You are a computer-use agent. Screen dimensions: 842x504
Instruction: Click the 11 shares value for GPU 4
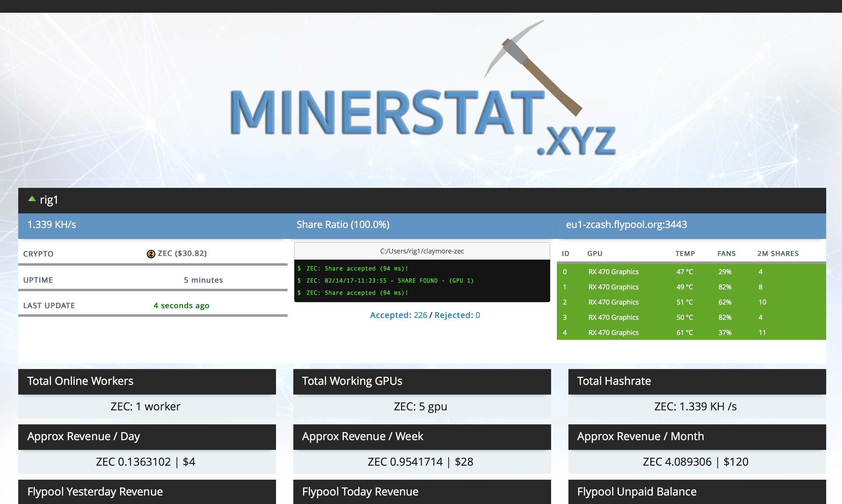click(x=762, y=333)
